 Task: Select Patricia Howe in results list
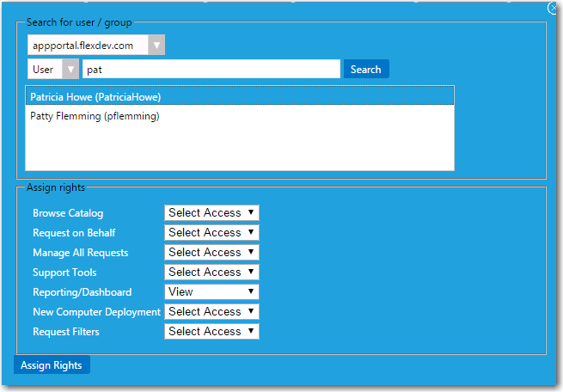tap(239, 96)
